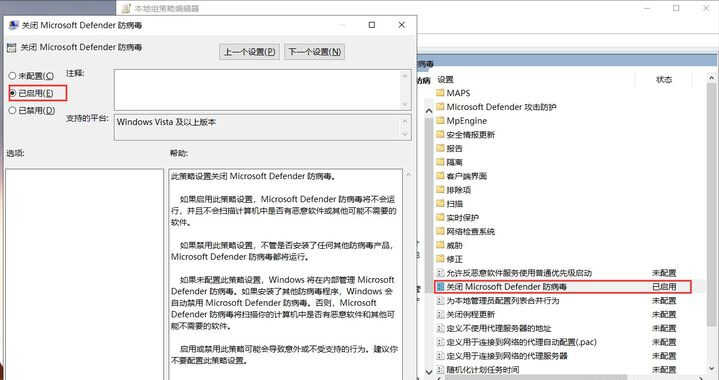Screen dimensions: 719x380
Task: Click the 报告 folder icon
Action: pyautogui.click(x=440, y=148)
